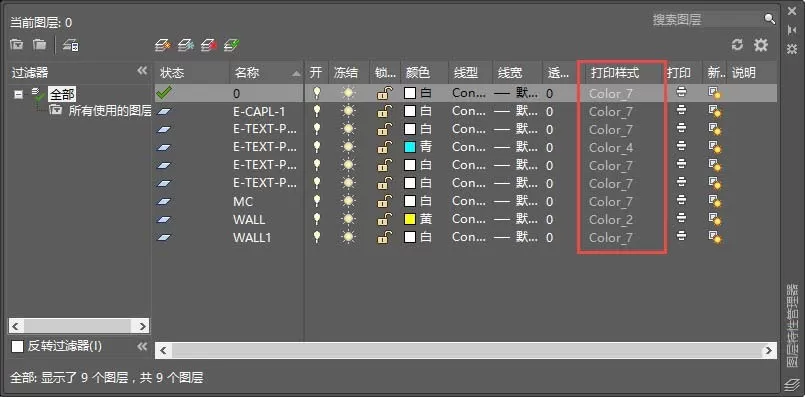805x397 pixels.
Task: Click right arrow of layer list scrollbar
Action: (x=769, y=350)
